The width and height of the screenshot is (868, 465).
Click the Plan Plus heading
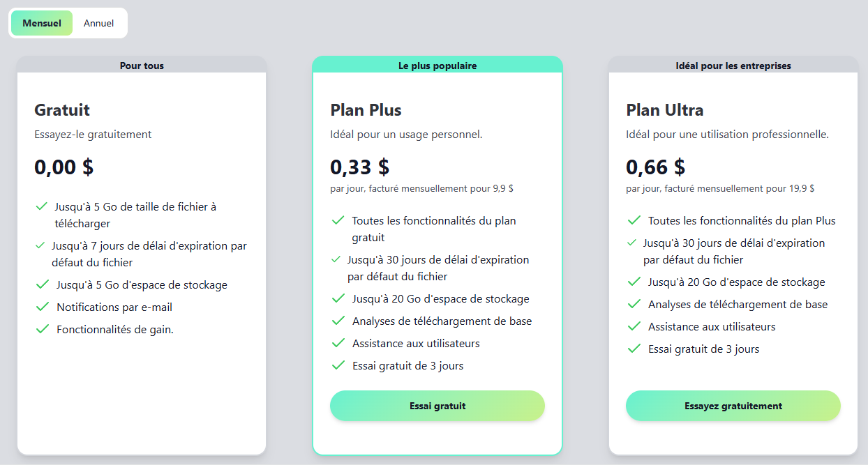(x=366, y=110)
